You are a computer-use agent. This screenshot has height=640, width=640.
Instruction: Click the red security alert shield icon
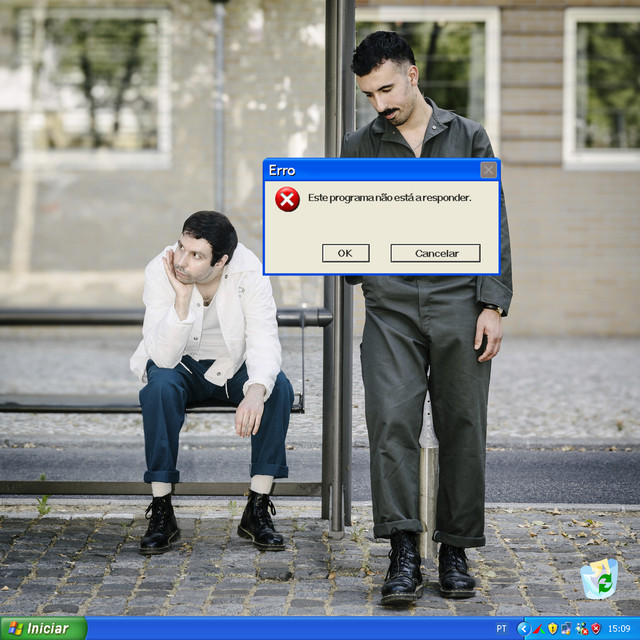pos(595,629)
